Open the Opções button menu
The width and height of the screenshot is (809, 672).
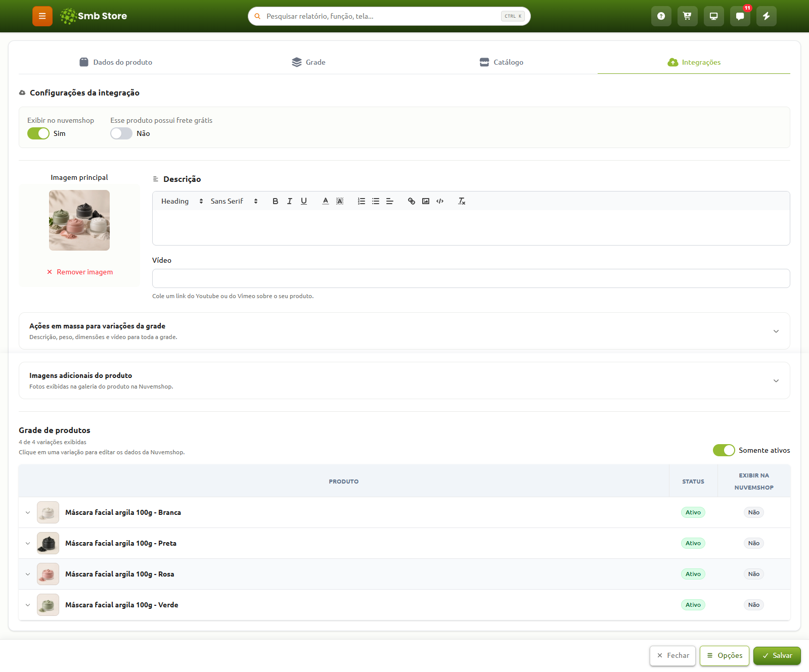click(x=725, y=655)
